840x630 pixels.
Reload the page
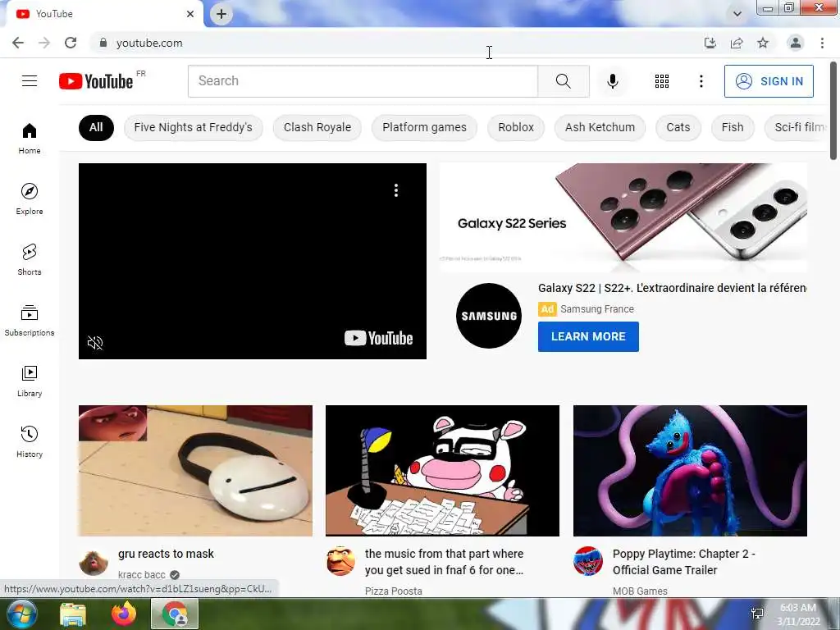click(x=71, y=43)
